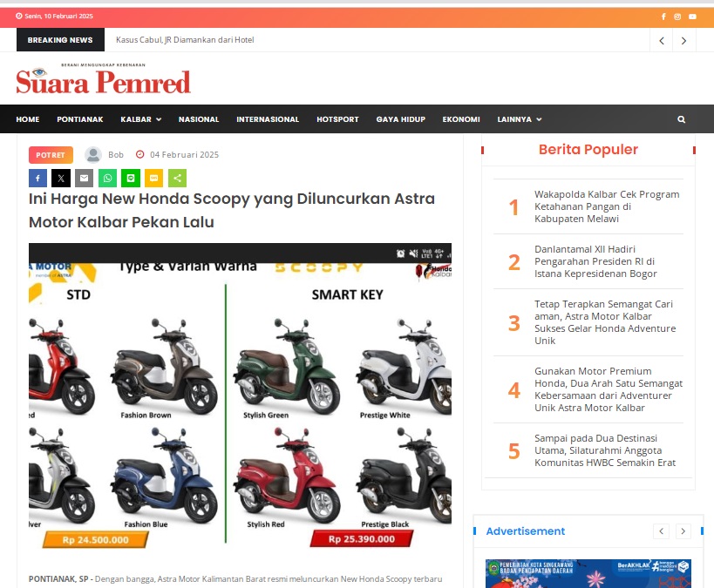Click rank number 5 in popular list
This screenshot has width=714, height=588.
point(514,450)
